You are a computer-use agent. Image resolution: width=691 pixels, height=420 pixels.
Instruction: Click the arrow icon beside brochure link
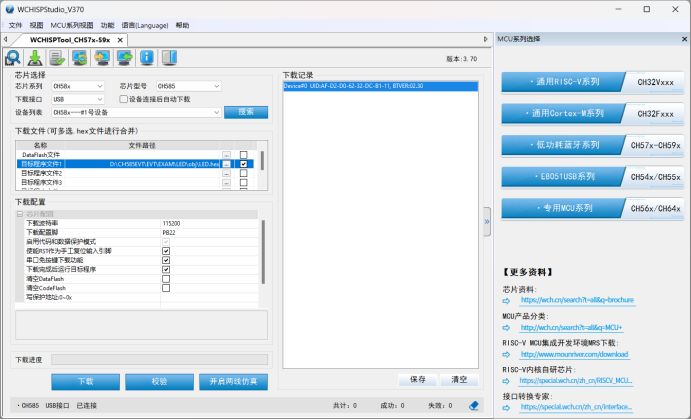[506, 301]
